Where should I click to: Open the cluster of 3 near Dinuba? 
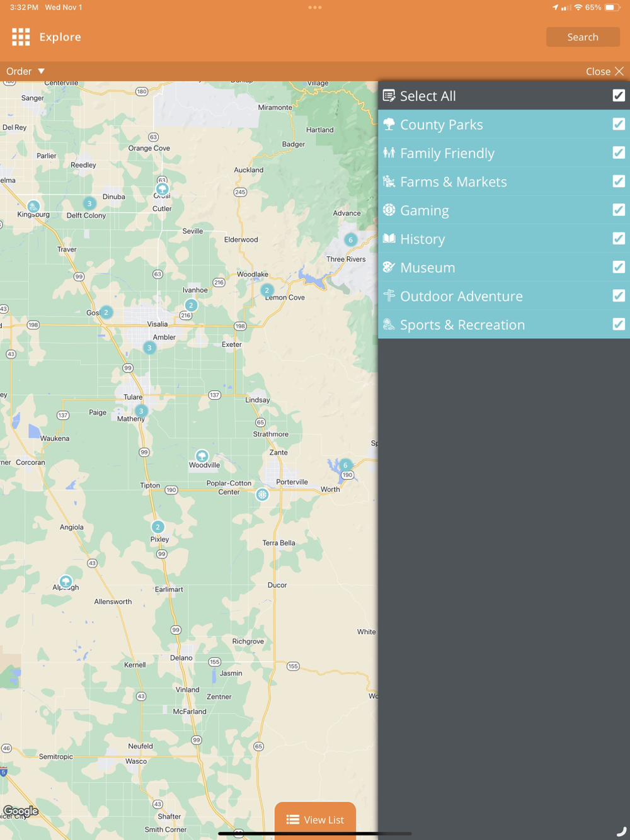coord(89,203)
